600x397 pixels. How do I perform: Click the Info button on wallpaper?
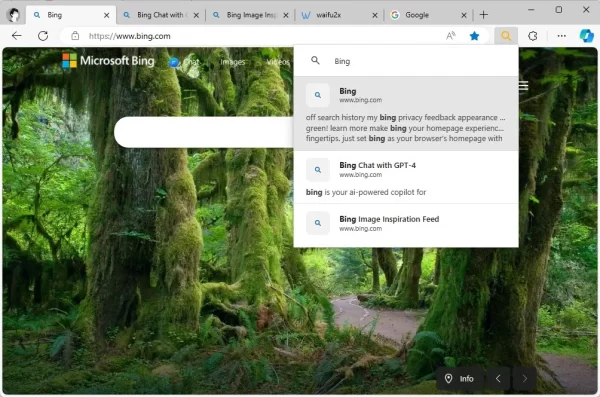click(460, 379)
